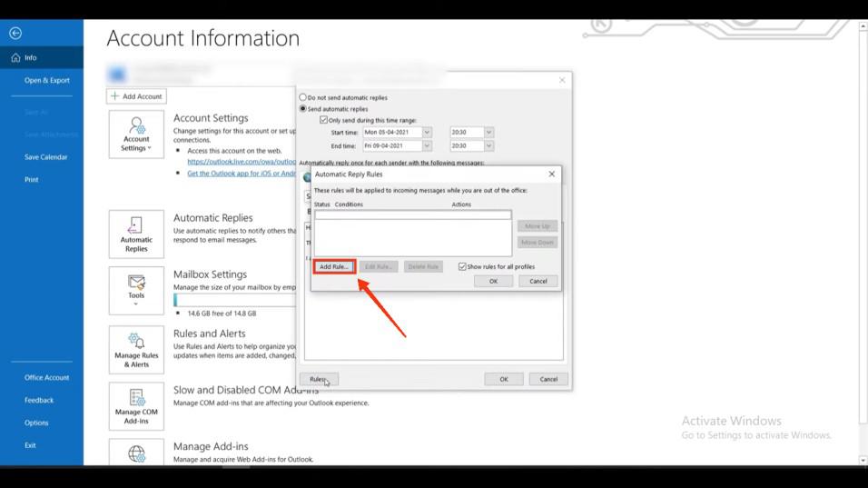The width and height of the screenshot is (868, 488).
Task: Open the Manage Add-ins globe icon
Action: (136, 453)
